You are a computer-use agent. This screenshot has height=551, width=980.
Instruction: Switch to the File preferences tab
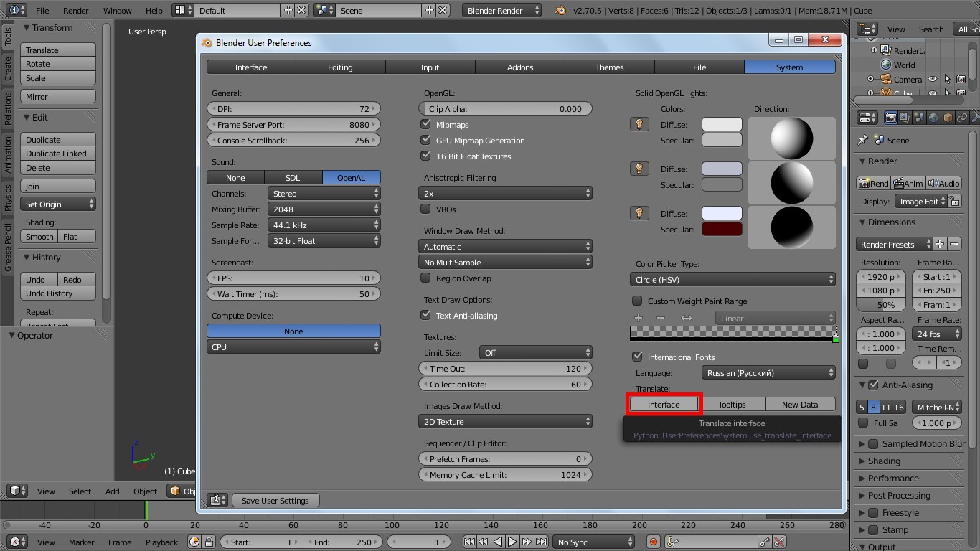click(x=699, y=67)
